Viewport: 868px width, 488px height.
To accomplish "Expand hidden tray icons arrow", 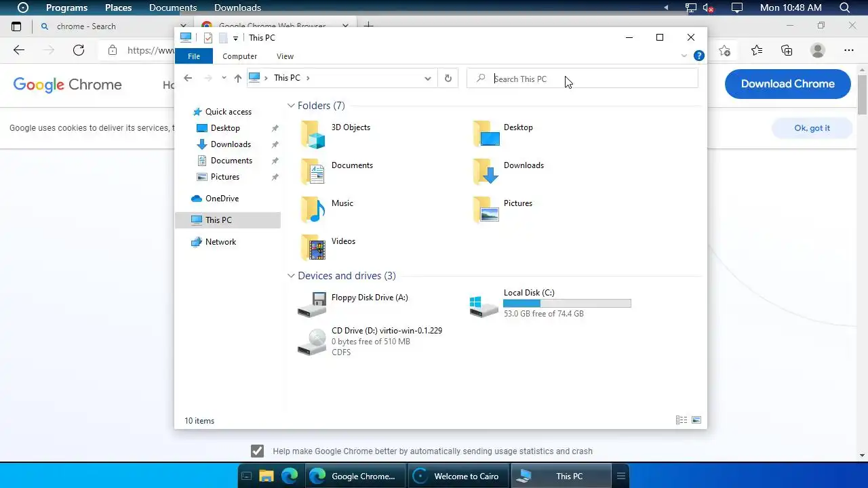I will pos(666,7).
